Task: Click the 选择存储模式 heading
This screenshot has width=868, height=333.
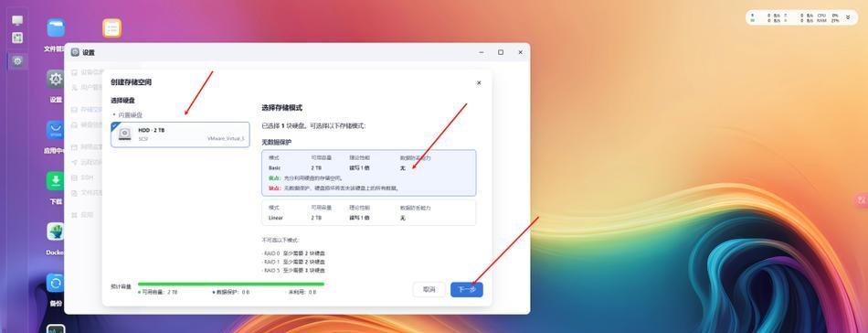Action: [x=281, y=107]
